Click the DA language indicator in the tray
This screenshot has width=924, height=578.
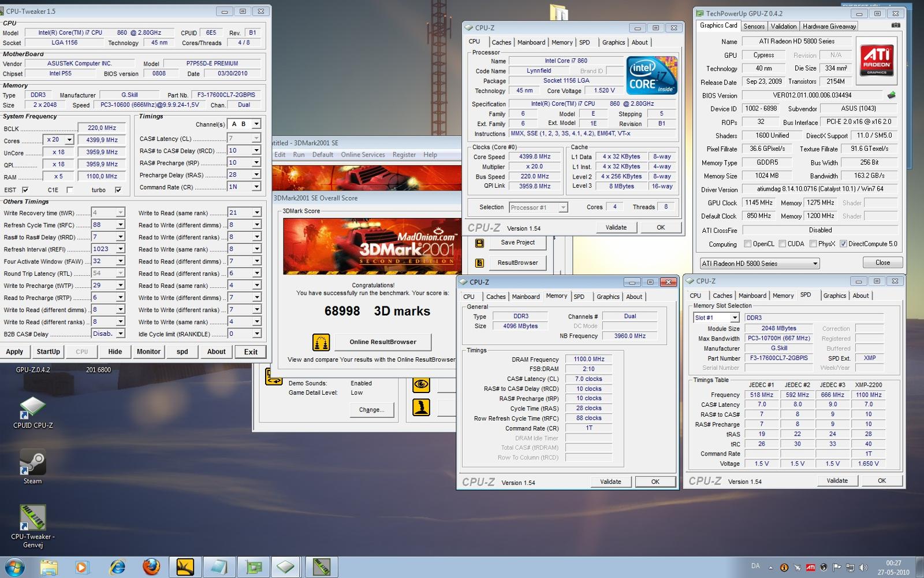click(755, 566)
